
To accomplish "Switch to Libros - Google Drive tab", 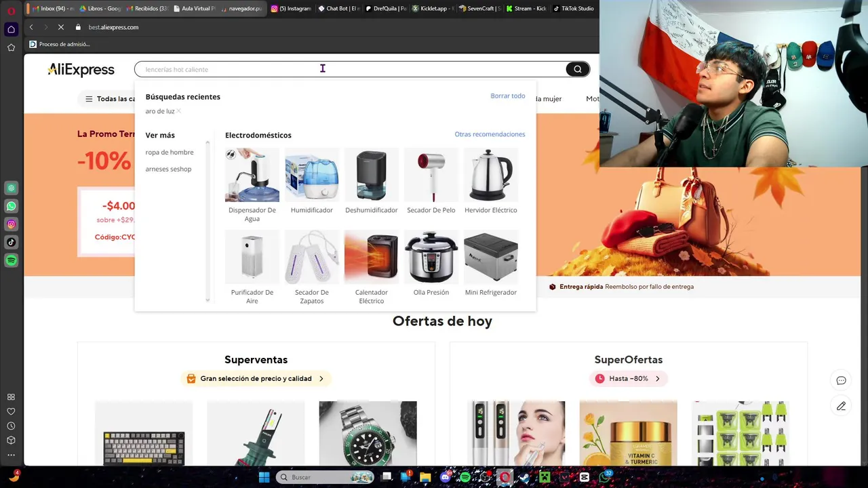I will coord(100,9).
